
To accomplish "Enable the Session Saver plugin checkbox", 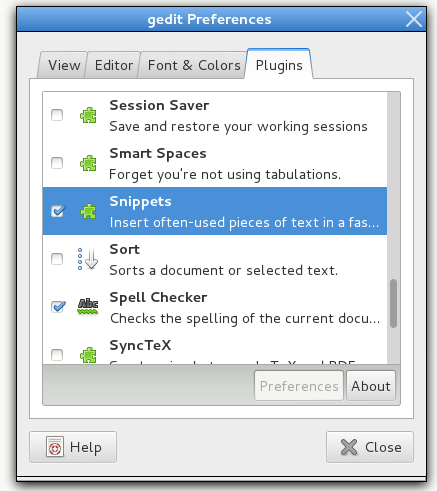I will click(x=57, y=115).
